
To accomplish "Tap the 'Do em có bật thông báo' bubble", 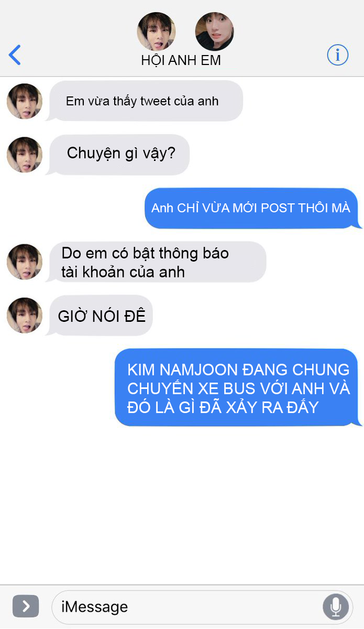I will [156, 262].
